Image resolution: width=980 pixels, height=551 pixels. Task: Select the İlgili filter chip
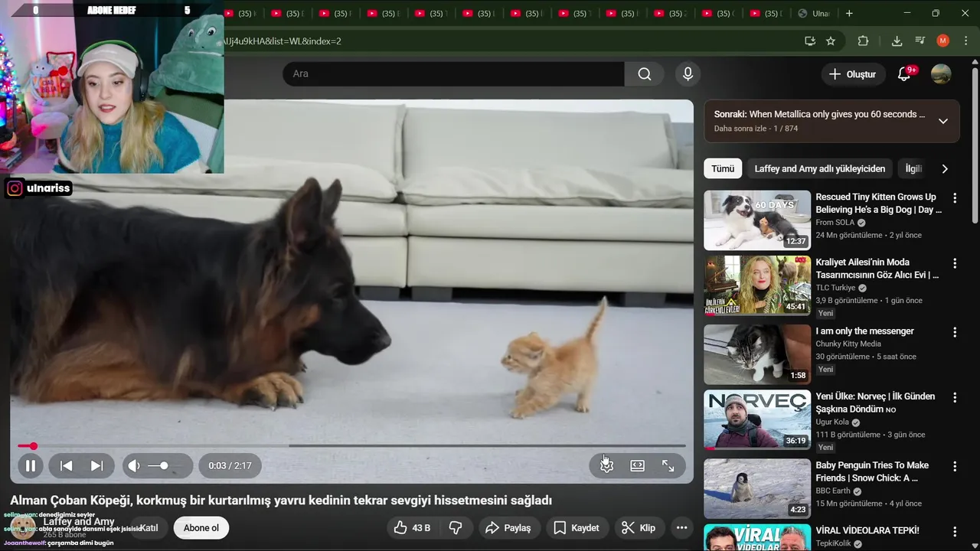[x=913, y=168]
